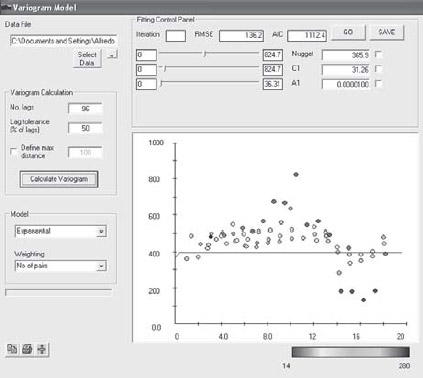The width and height of the screenshot is (423, 378).
Task: Click the Nugget slider handle
Action: click(205, 53)
